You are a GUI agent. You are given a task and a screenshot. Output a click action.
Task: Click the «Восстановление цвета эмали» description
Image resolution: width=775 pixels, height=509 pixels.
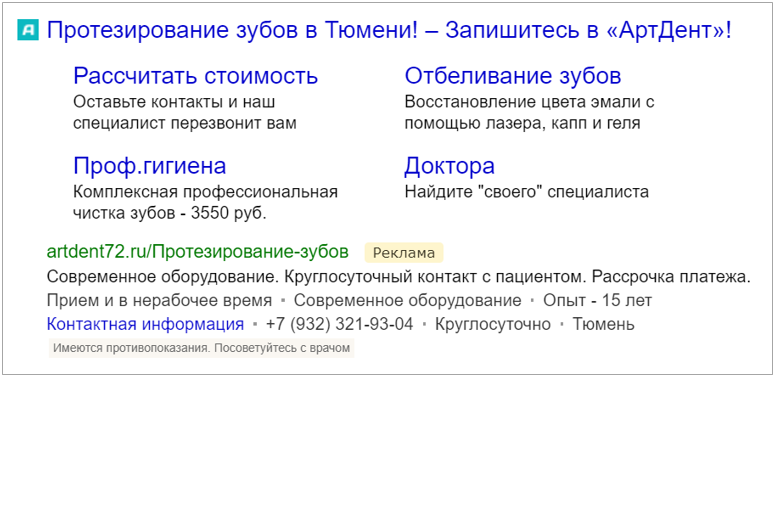pos(529,112)
